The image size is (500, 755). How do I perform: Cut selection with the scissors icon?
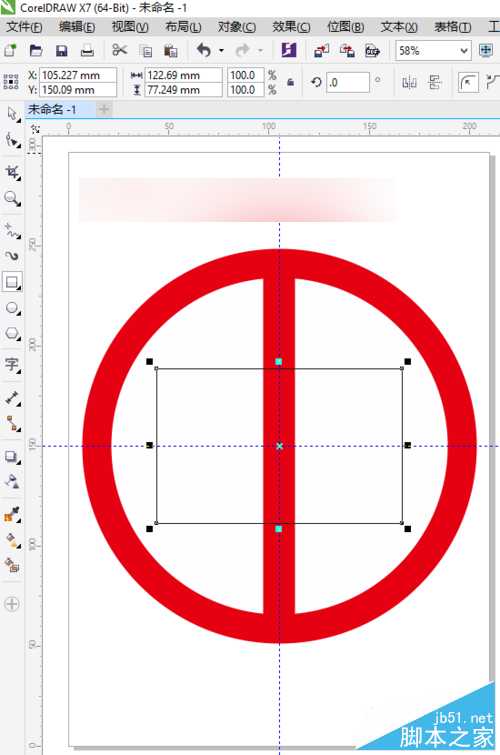119,50
